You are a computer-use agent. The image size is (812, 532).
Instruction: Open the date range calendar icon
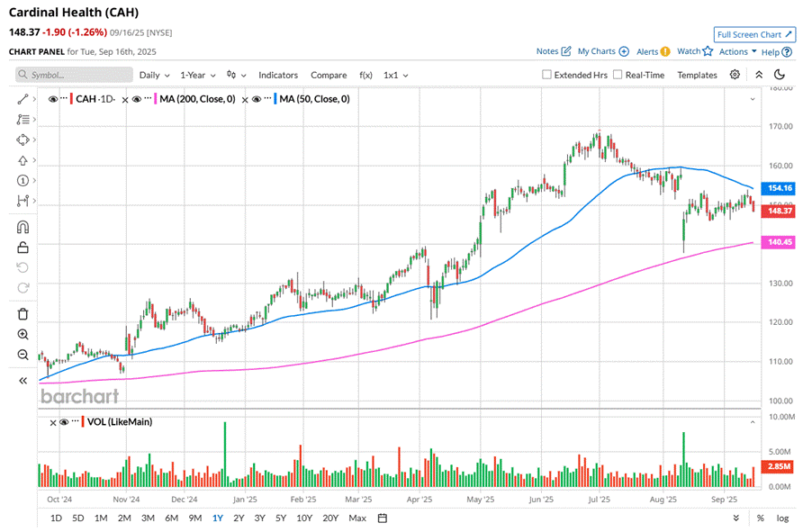click(383, 518)
